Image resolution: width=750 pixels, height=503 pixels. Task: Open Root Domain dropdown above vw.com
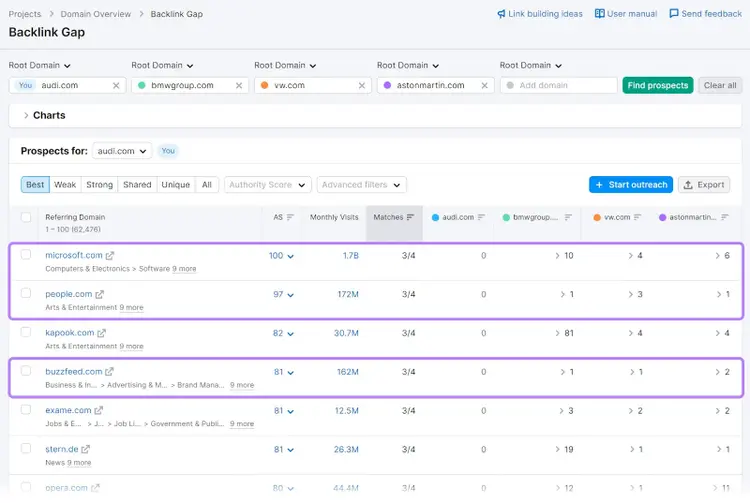(286, 66)
